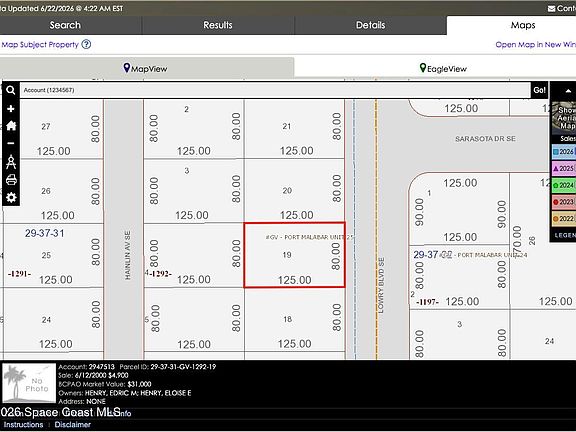Zoom in with the plus icon
Screen dimensions: 576x432
click(11, 109)
